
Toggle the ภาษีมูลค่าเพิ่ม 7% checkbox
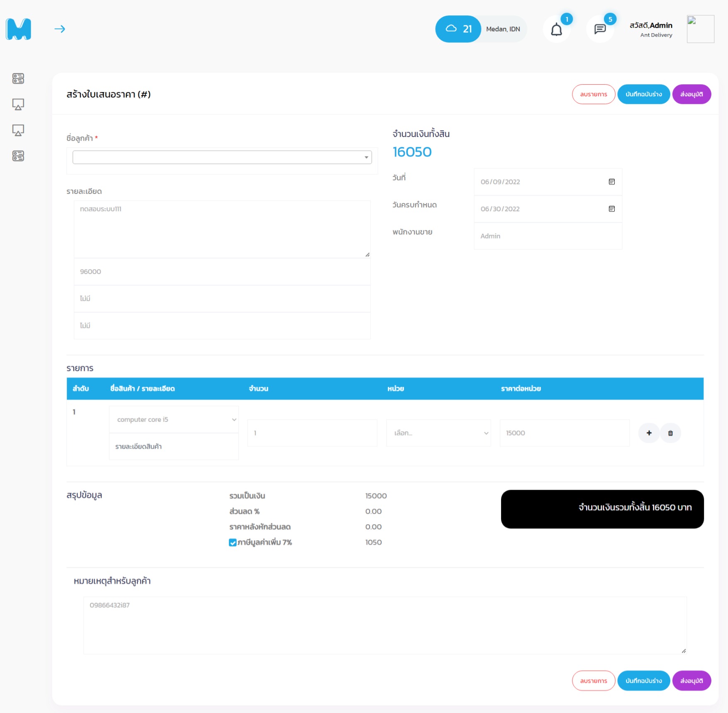(233, 542)
